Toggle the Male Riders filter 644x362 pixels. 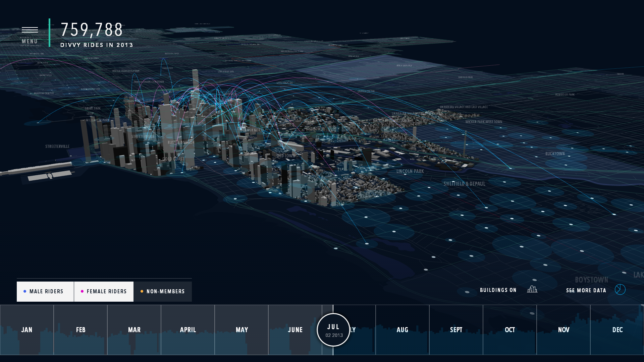coord(45,292)
